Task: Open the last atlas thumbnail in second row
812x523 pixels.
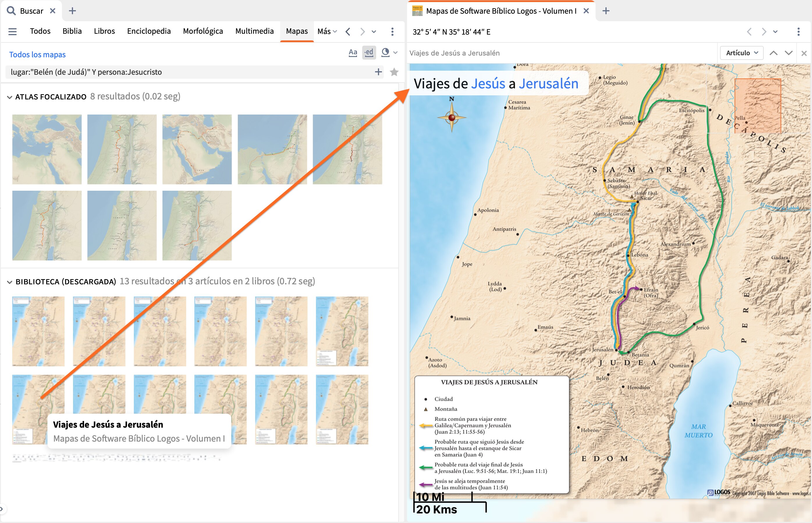Action: [197, 226]
